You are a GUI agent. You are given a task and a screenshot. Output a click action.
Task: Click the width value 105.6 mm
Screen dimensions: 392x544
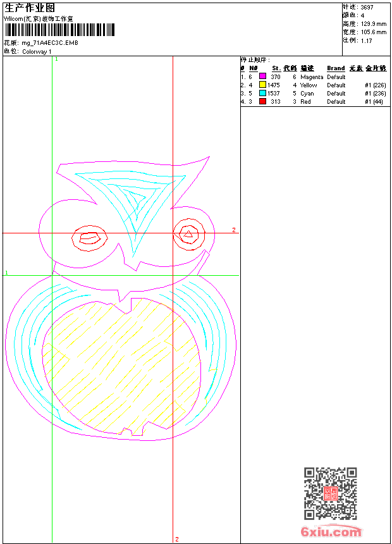(374, 32)
